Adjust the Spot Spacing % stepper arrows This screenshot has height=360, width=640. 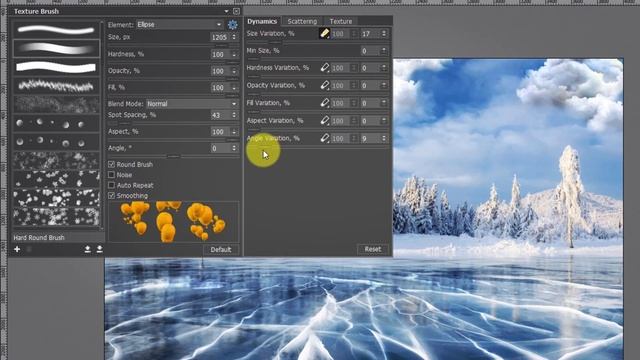point(234,115)
